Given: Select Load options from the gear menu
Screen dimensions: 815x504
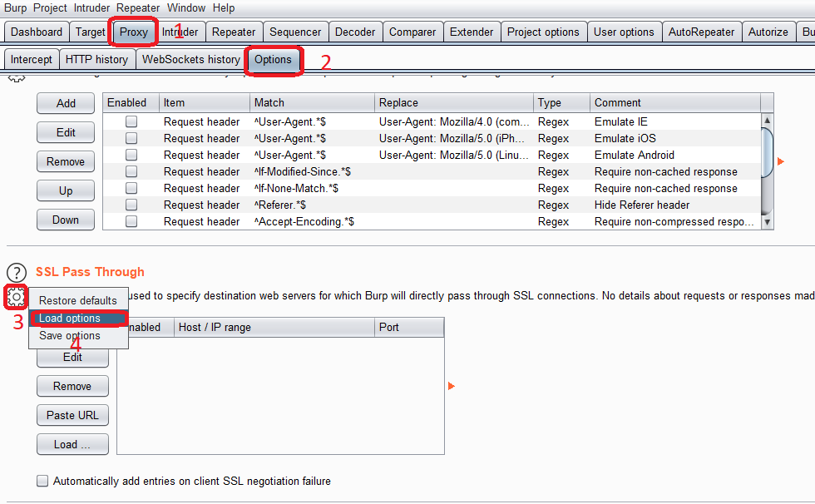Looking at the screenshot, I should pyautogui.click(x=70, y=319).
